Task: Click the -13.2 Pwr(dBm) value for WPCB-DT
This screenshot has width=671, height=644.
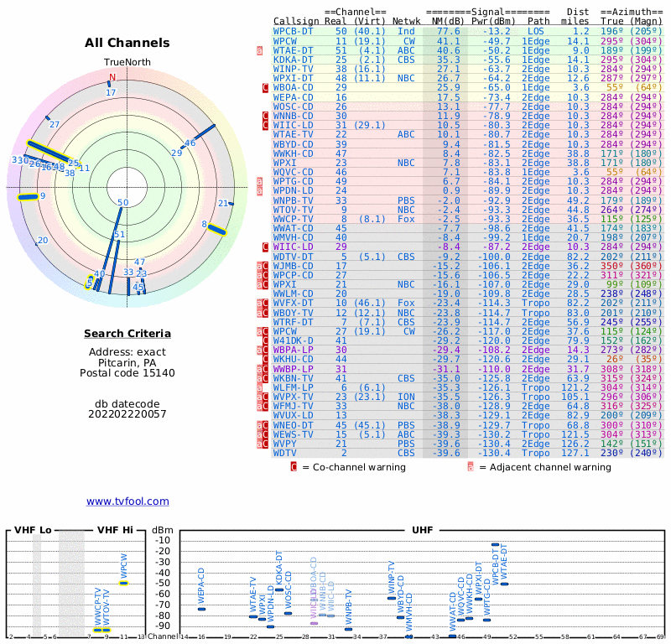Action: (497, 31)
